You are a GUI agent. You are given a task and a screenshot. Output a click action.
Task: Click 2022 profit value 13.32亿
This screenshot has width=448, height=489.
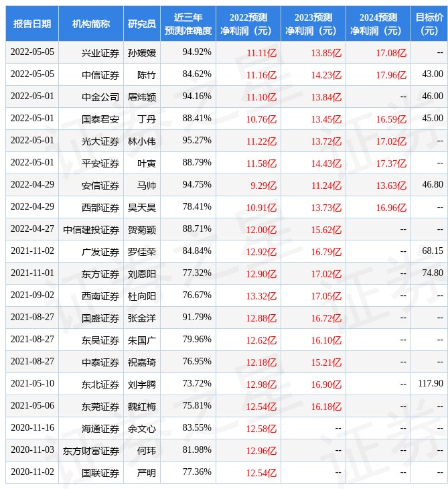tap(262, 296)
